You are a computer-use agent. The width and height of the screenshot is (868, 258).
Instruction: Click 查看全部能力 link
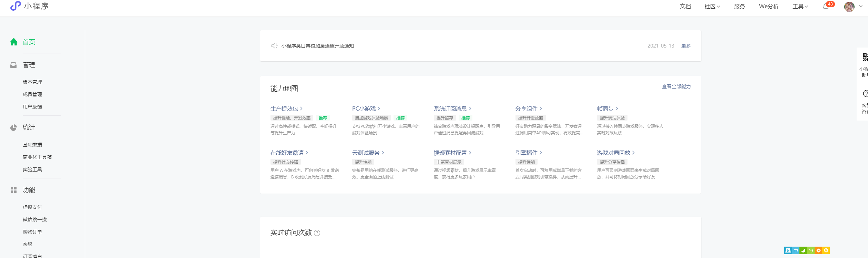[x=676, y=86]
